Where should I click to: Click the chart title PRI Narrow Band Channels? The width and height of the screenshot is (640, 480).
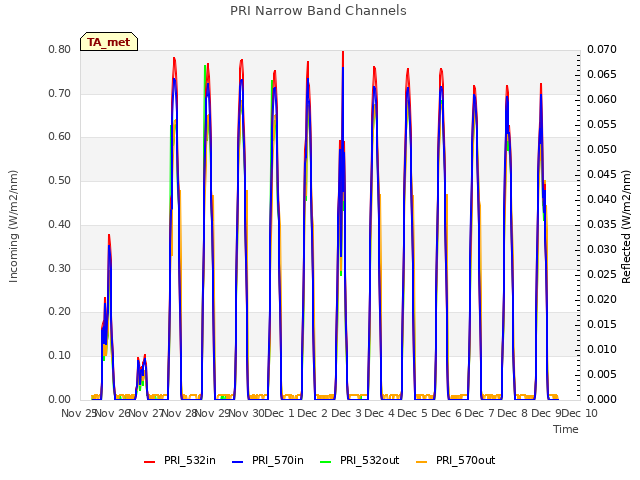[318, 11]
